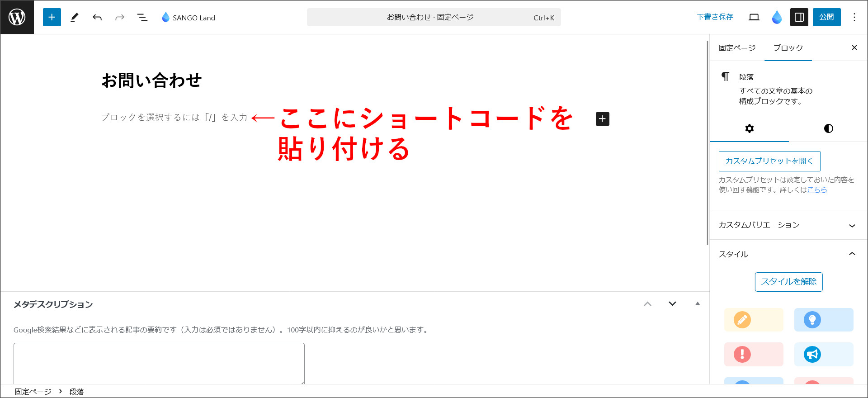
Task: Switch to the 固定ページ tab
Action: click(x=737, y=48)
